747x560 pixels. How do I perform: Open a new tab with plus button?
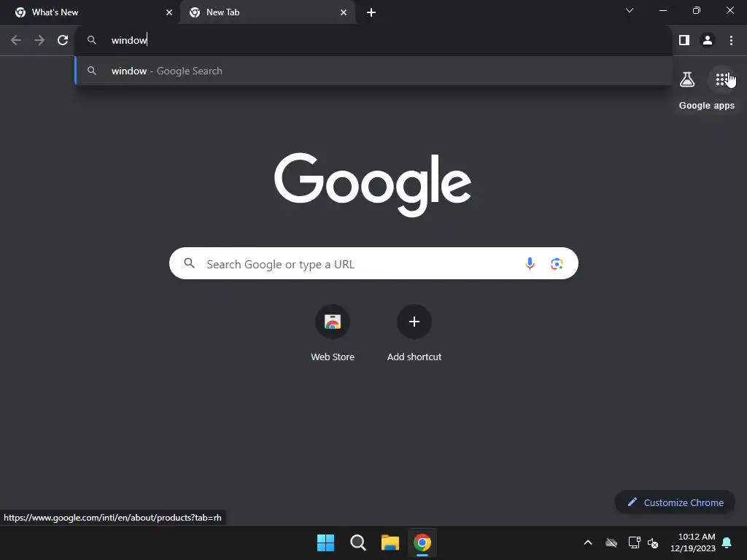pos(371,12)
